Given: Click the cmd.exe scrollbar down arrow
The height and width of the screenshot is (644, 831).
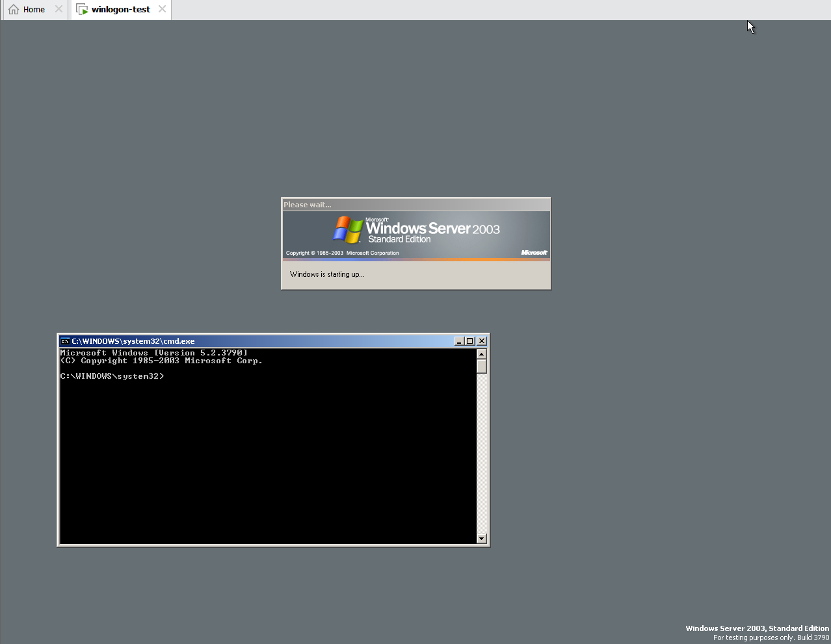Looking at the screenshot, I should pos(482,538).
